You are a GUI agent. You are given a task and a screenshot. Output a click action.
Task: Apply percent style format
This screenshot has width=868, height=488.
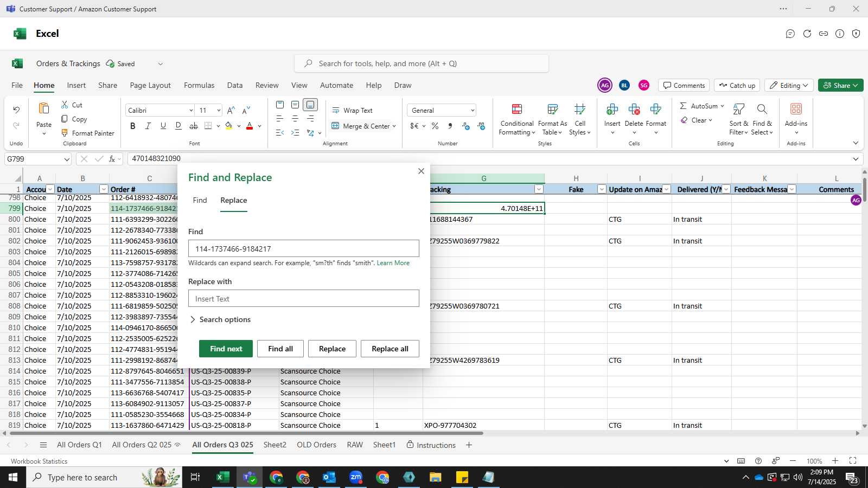click(x=435, y=126)
